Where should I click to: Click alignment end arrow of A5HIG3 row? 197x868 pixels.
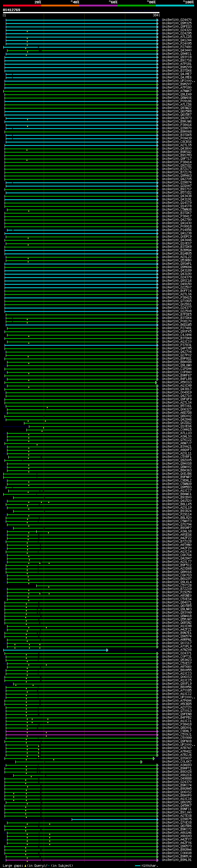[156, 382]
